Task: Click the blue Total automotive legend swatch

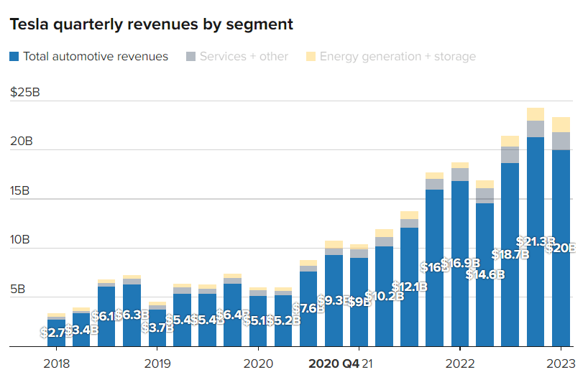Action: 14,56
